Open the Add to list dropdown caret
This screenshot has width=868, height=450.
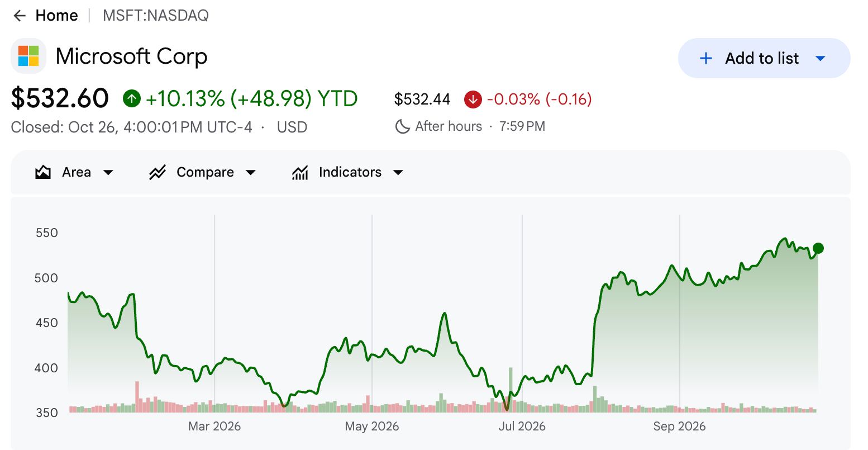click(x=821, y=58)
